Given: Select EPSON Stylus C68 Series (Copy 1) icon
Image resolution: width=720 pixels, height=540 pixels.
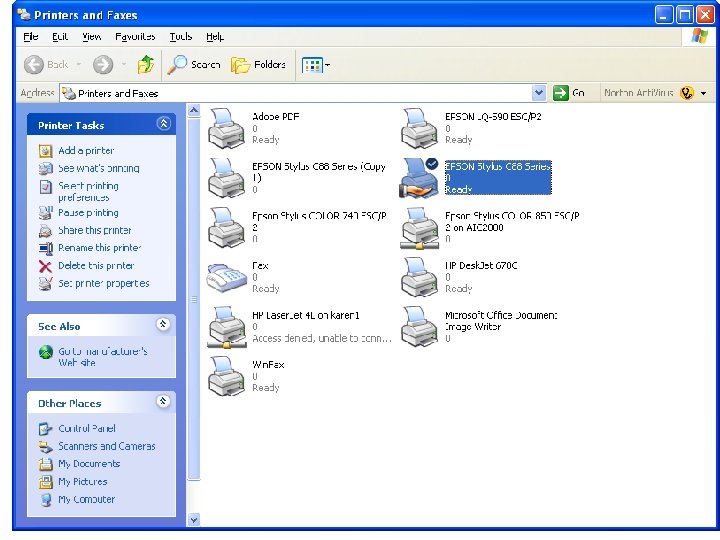Looking at the screenshot, I should [x=226, y=178].
